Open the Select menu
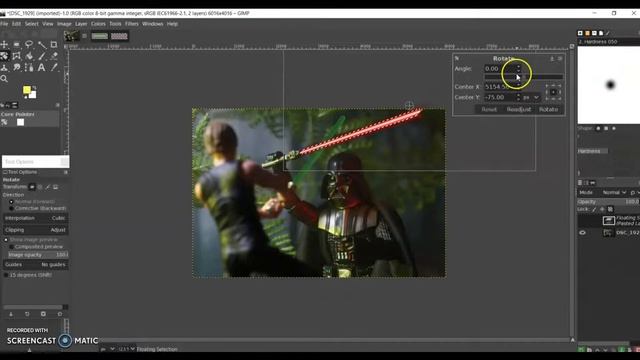 (x=31, y=24)
